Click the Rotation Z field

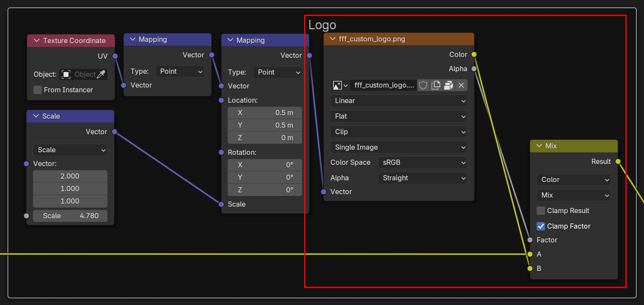pos(265,190)
